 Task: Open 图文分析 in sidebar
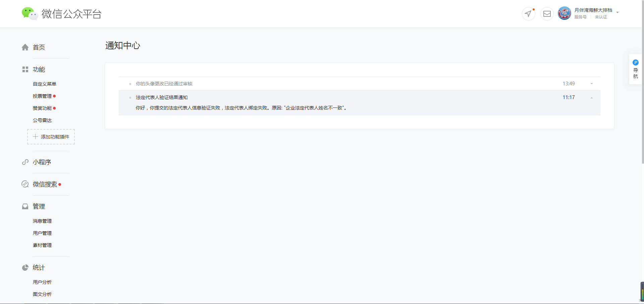point(42,294)
